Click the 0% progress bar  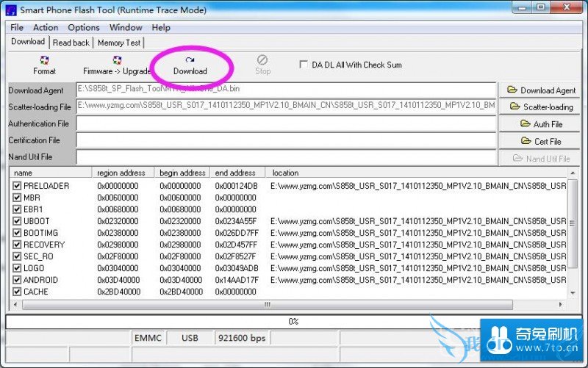293,322
